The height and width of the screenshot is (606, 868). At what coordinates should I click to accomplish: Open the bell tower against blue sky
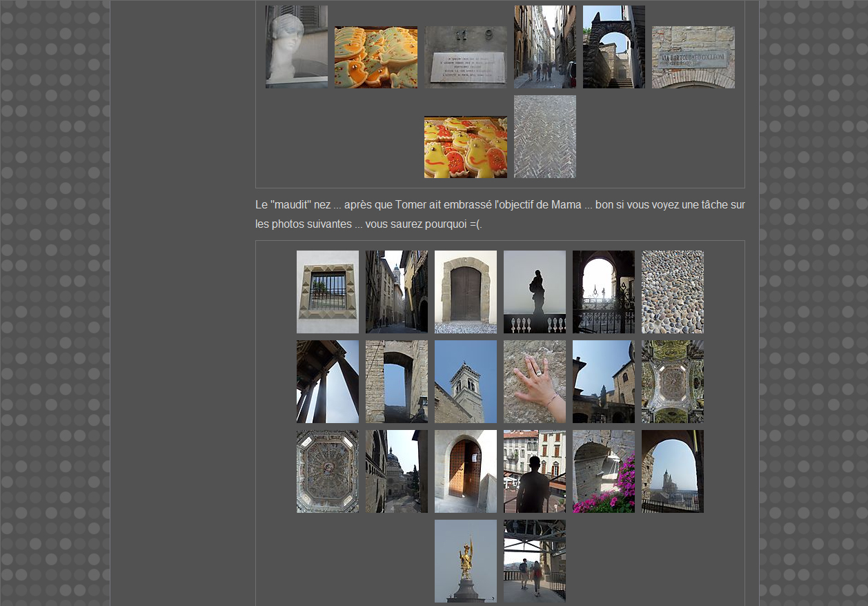466,382
